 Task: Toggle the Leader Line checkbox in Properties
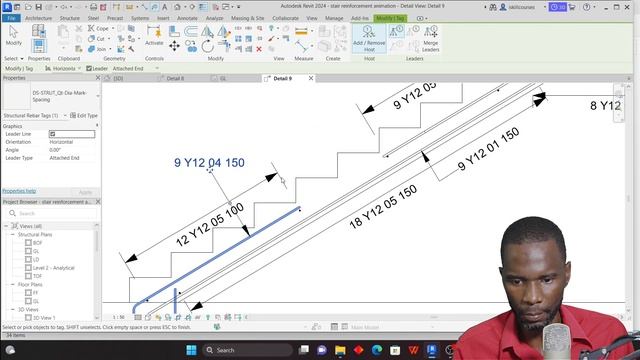coord(53,134)
